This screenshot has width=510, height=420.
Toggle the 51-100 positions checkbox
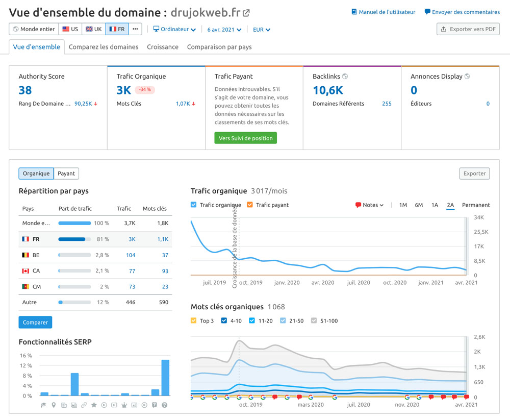coord(314,320)
